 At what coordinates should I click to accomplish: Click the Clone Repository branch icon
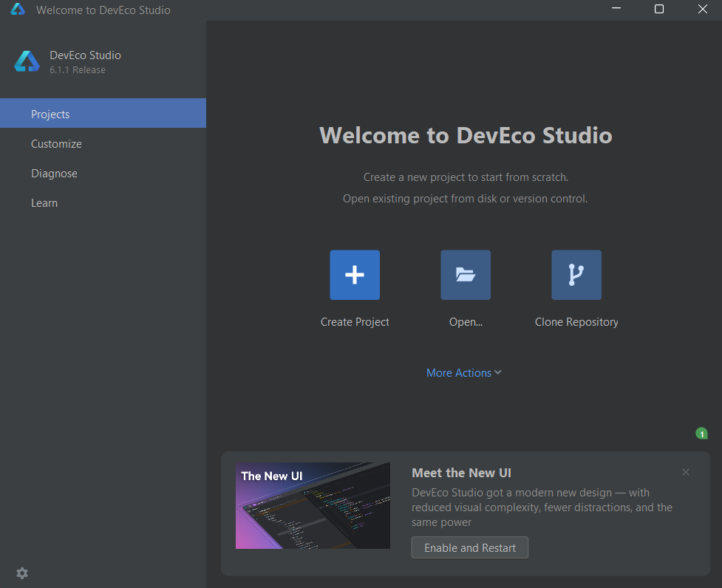pyautogui.click(x=576, y=275)
